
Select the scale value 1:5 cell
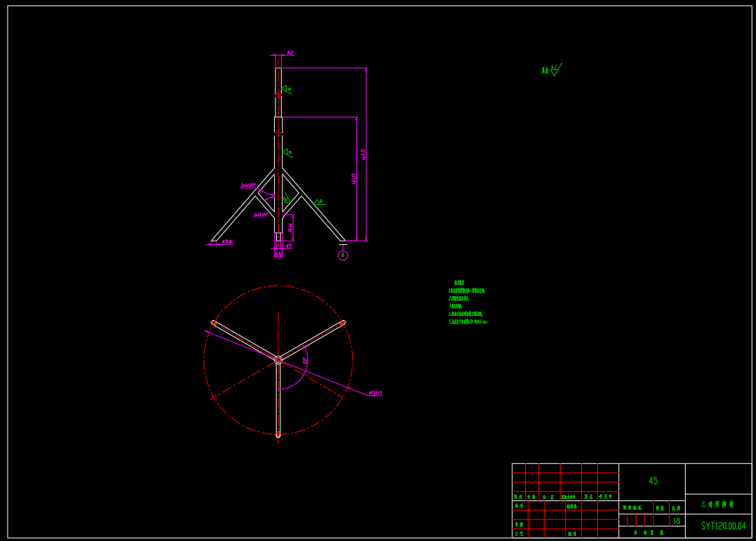[677, 521]
